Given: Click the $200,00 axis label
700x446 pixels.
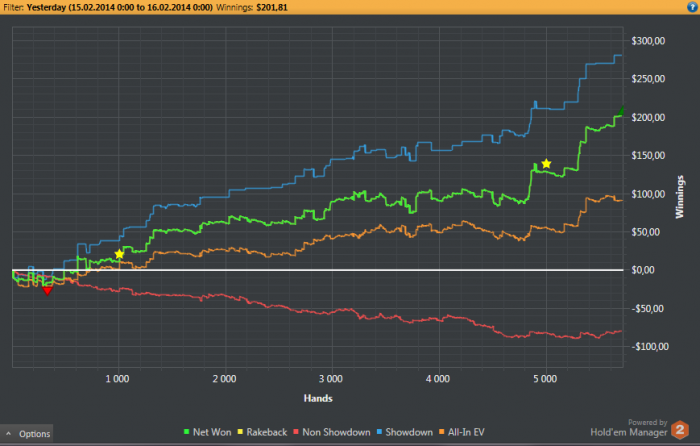Looking at the screenshot, I should (x=648, y=117).
